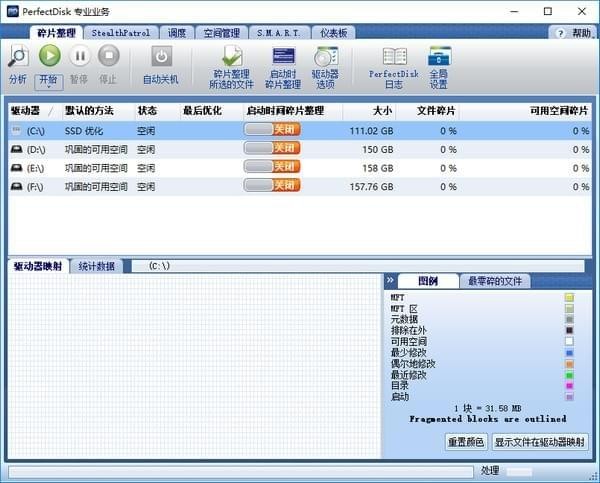The height and width of the screenshot is (483, 600).
Task: Sort by the 可用空间碎片 column header
Action: click(525, 111)
